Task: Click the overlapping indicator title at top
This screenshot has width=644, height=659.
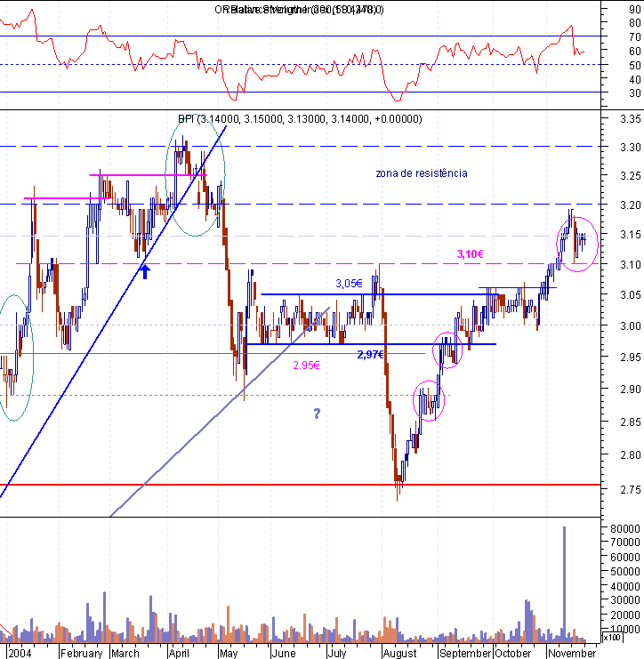Action: click(299, 9)
